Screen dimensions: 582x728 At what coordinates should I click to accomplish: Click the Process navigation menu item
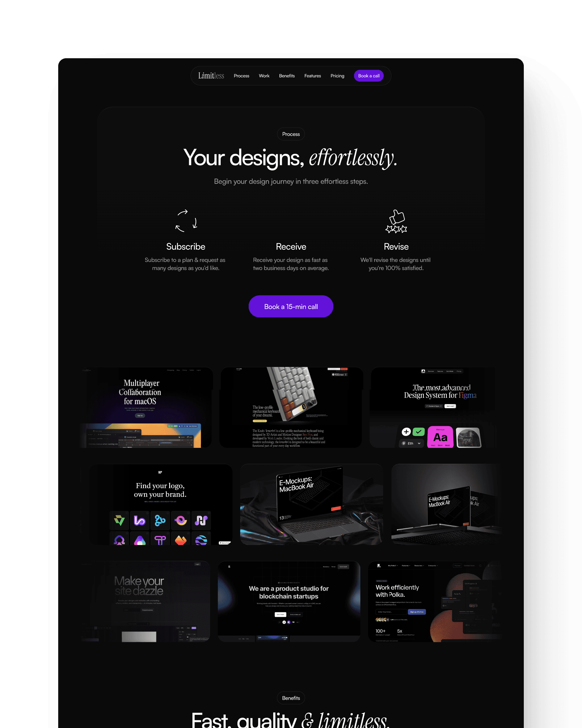click(x=241, y=75)
